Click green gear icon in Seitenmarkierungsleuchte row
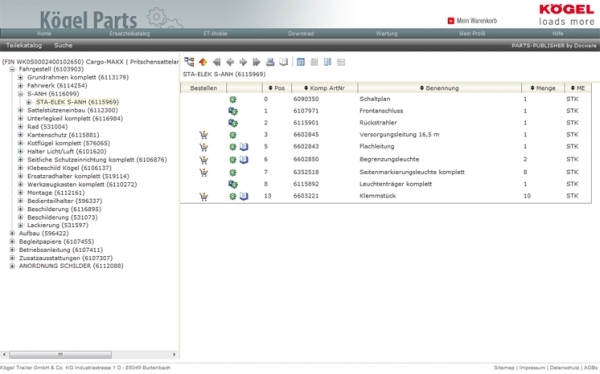 coord(233,173)
